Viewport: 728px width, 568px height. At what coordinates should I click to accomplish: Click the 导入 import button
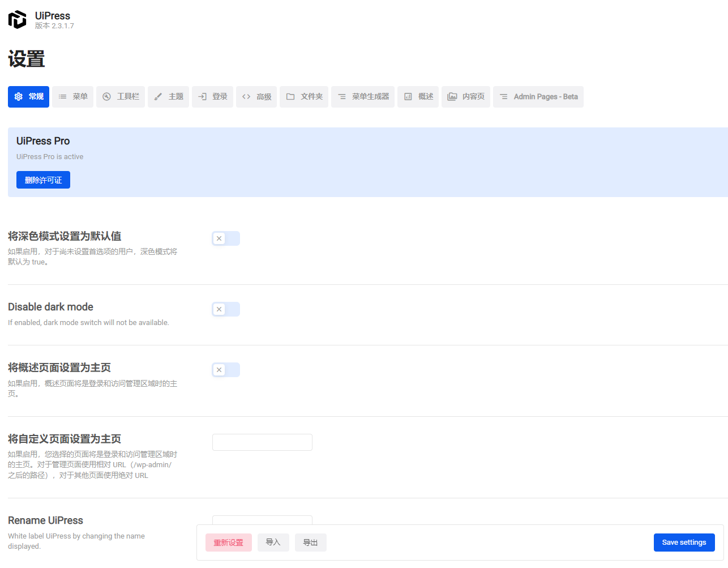tap(273, 543)
